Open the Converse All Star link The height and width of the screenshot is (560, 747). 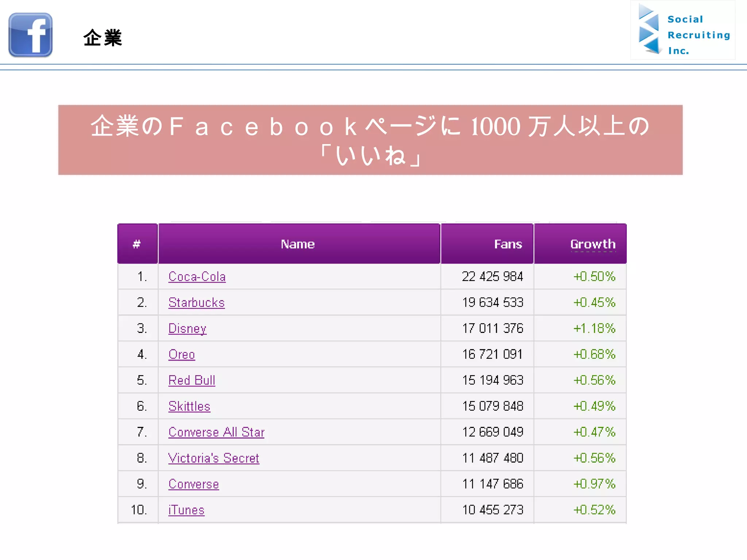click(216, 432)
